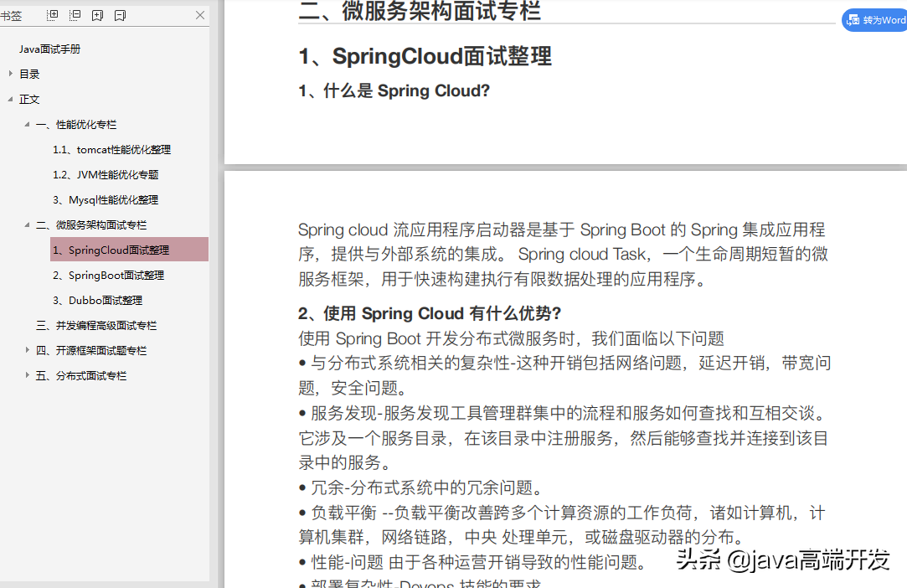Click heading 1、什么是 Spring Cloud?
Screen dimensions: 907x588
pos(394,90)
